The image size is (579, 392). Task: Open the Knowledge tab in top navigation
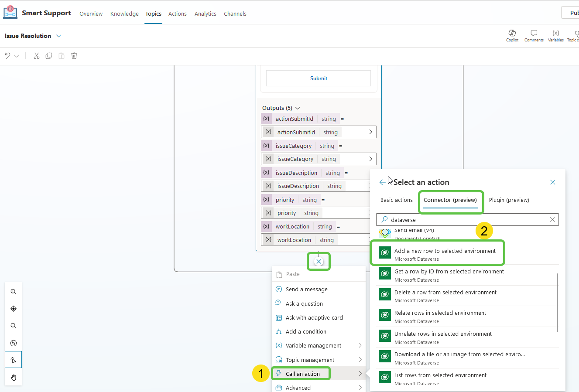[124, 14]
